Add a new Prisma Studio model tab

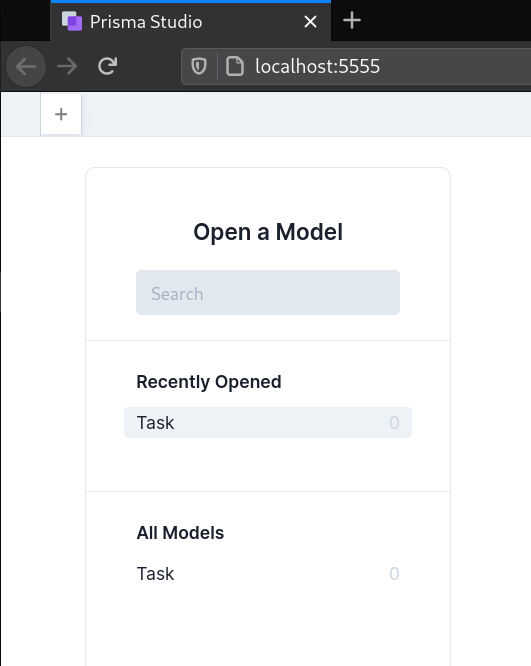(61, 114)
